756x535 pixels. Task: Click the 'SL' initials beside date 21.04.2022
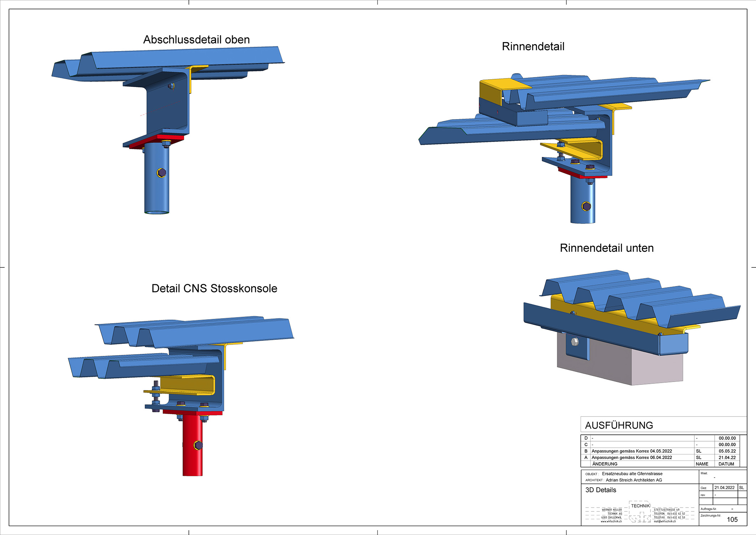pos(741,488)
